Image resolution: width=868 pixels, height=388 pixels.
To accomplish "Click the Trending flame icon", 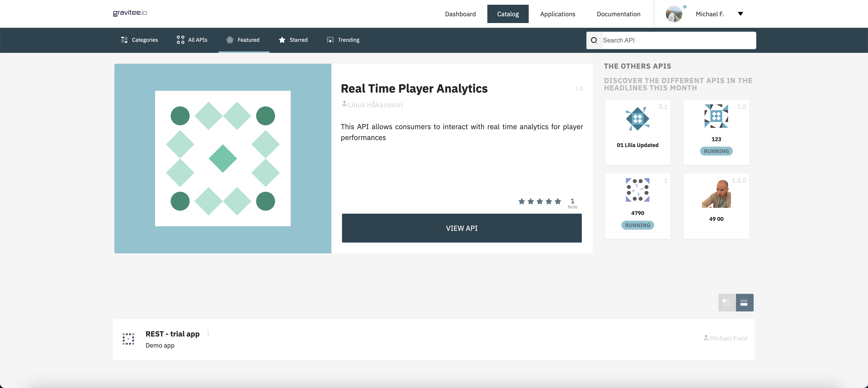I will click(330, 40).
